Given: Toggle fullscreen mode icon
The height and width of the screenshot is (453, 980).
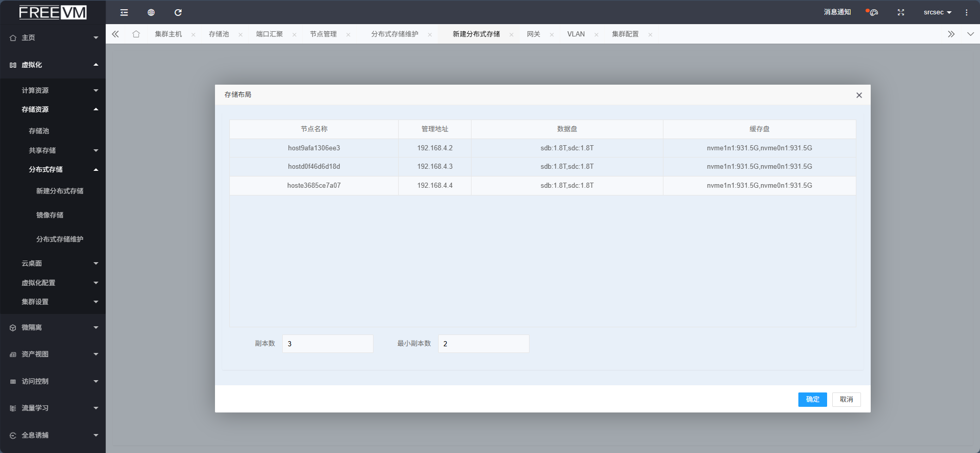Looking at the screenshot, I should point(900,12).
